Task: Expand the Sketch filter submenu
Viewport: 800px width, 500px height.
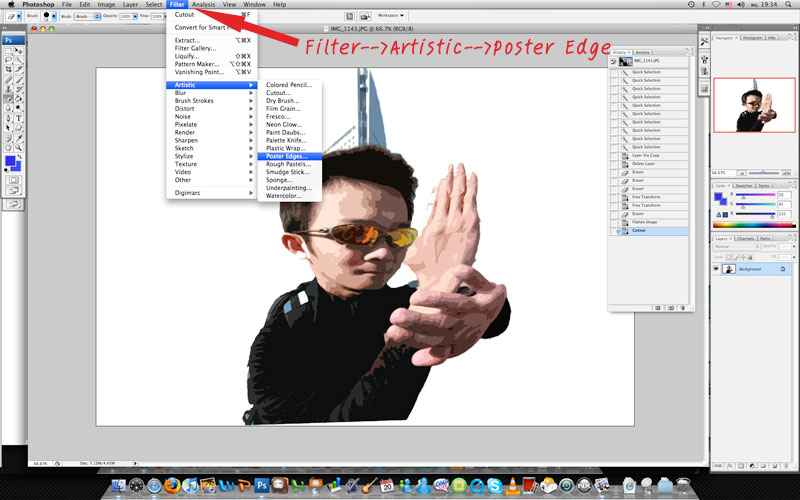Action: [x=212, y=148]
